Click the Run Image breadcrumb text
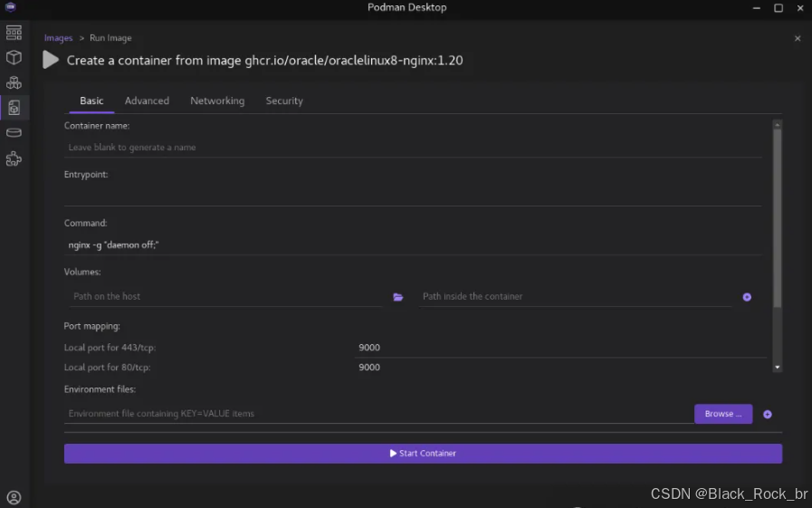 coord(110,38)
